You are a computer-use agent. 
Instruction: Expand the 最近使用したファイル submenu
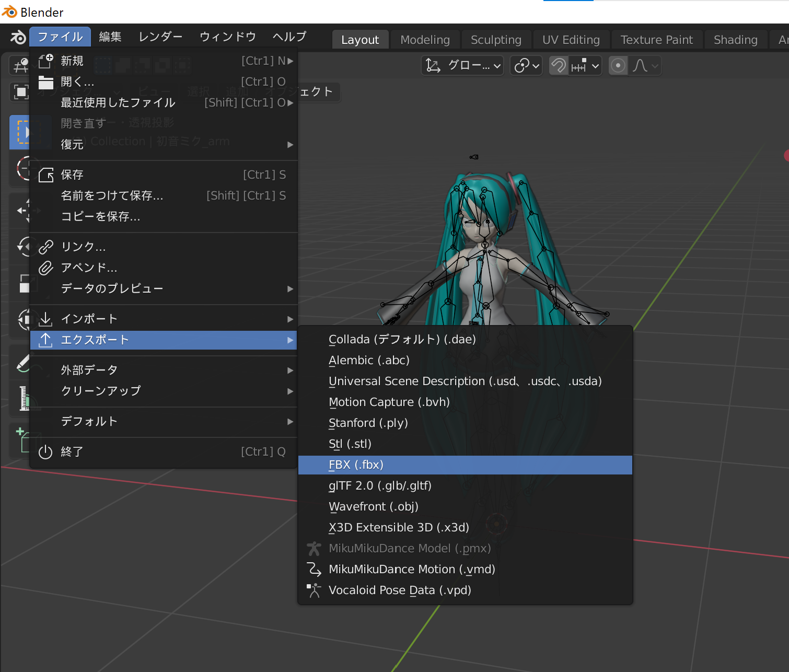(x=164, y=103)
